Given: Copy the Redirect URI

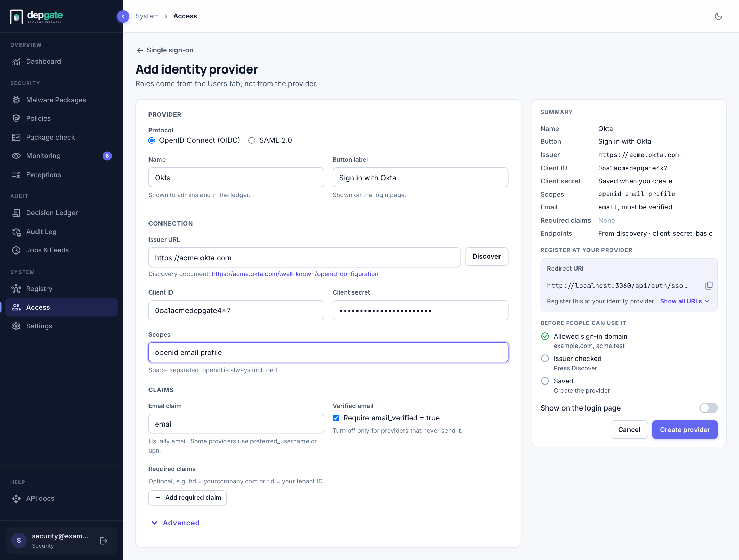Looking at the screenshot, I should click(x=709, y=285).
